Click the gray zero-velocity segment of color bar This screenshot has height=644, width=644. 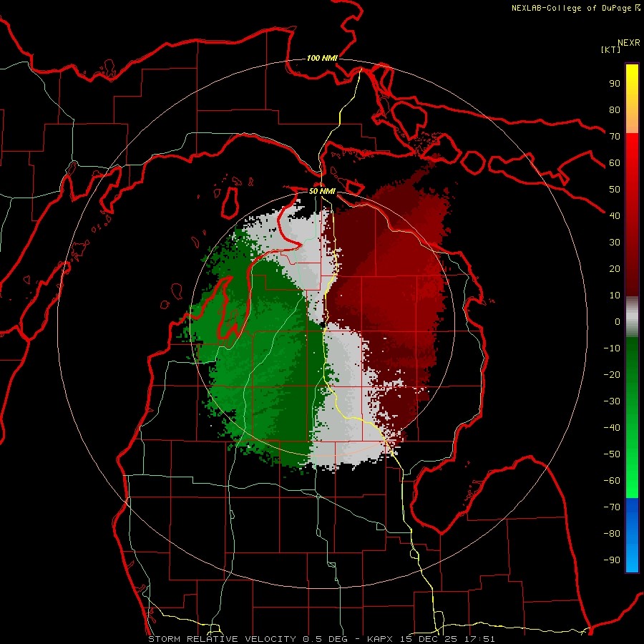[632, 317]
